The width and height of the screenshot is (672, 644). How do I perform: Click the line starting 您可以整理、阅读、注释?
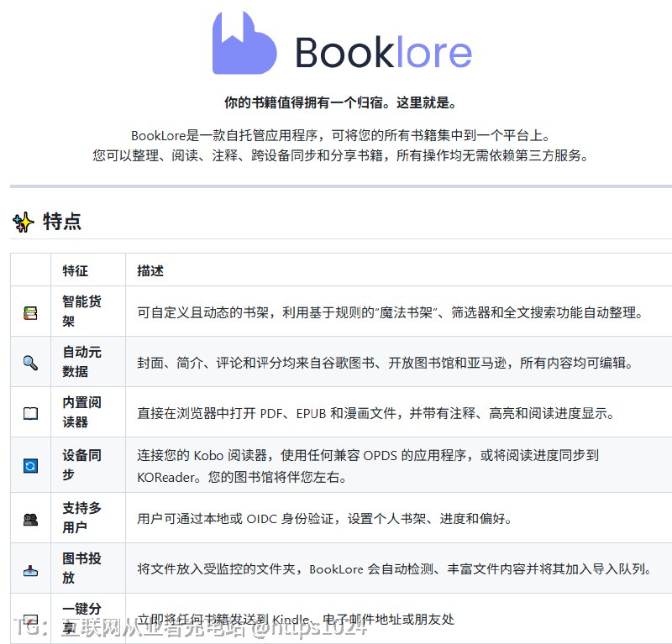[340, 155]
